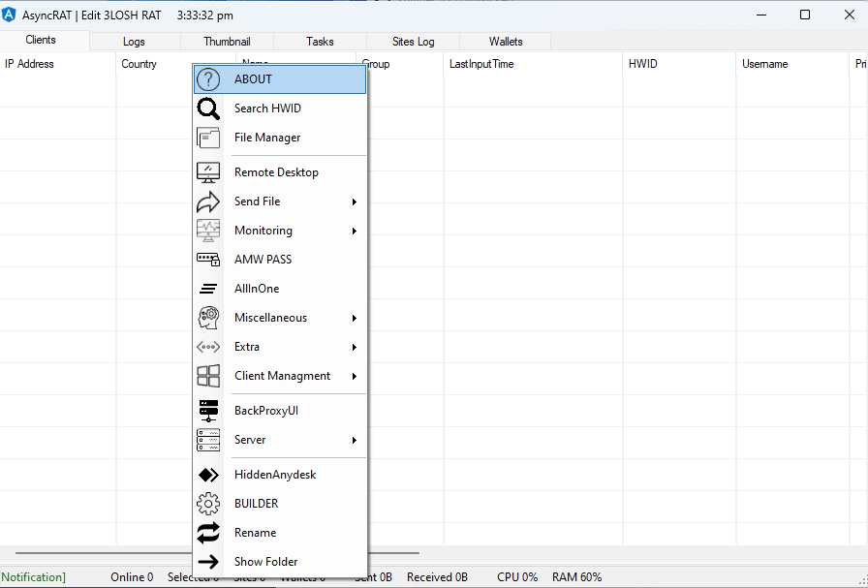The width and height of the screenshot is (868, 588).
Task: Click the AMW PASS password icon
Action: [208, 259]
